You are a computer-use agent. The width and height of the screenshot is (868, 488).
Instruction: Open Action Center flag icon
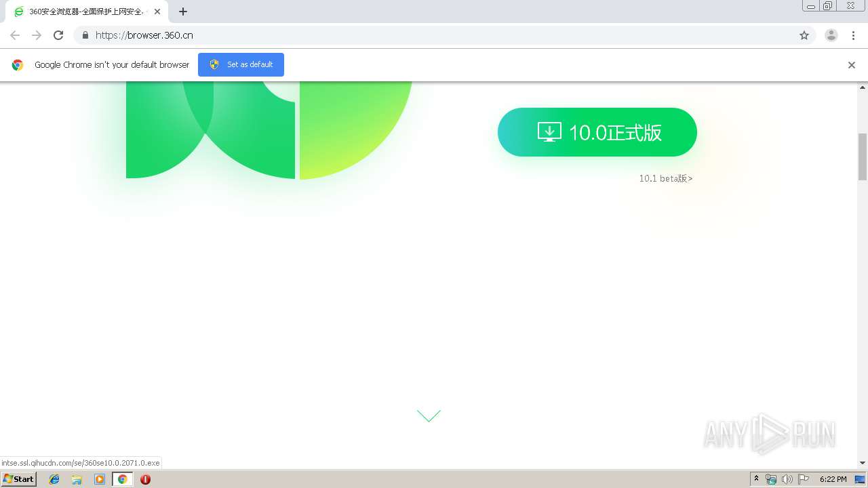tap(804, 479)
